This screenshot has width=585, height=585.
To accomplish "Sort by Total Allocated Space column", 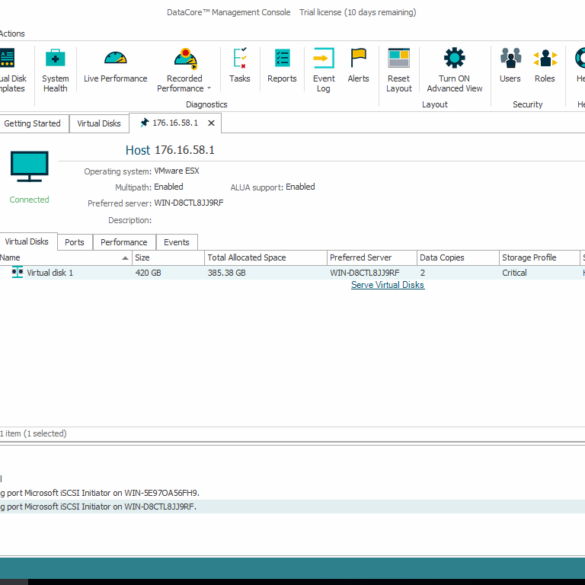I will 266,258.
